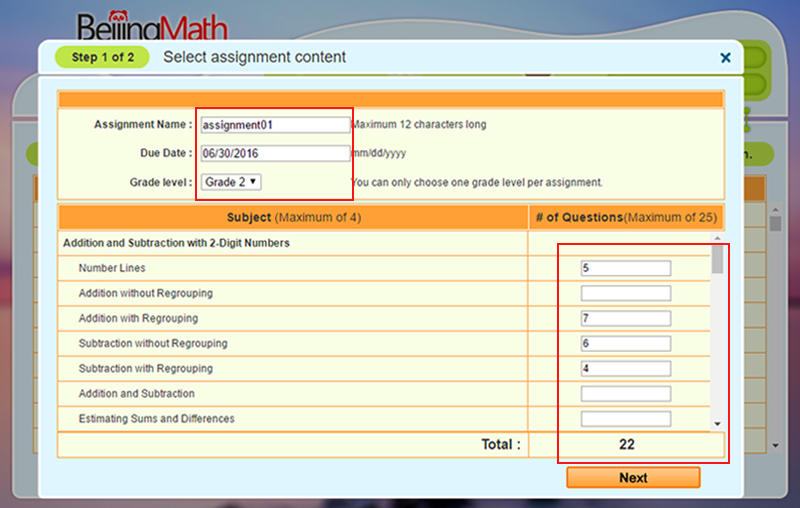Click the Estimating Sums and Differences field

[x=626, y=419]
